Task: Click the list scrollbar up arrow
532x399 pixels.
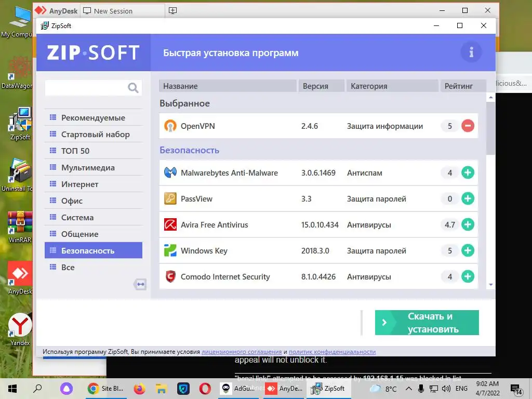Action: (x=490, y=97)
